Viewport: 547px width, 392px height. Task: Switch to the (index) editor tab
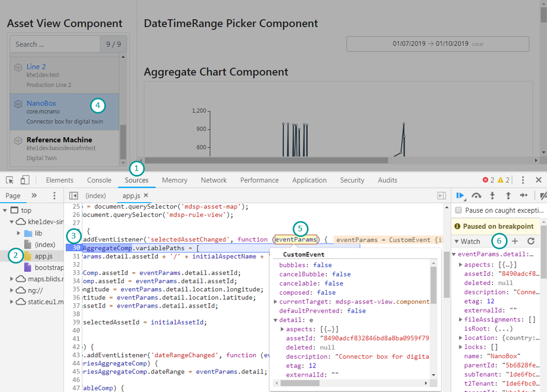(96, 195)
